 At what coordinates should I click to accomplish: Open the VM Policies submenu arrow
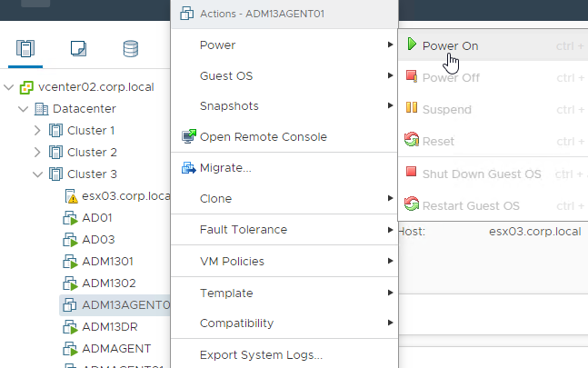click(390, 261)
